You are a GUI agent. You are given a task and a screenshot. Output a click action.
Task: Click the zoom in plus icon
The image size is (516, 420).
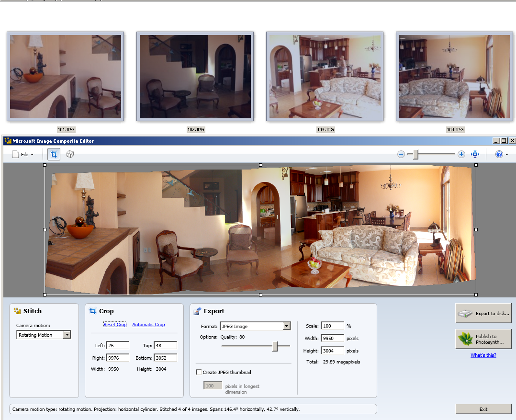coord(461,154)
